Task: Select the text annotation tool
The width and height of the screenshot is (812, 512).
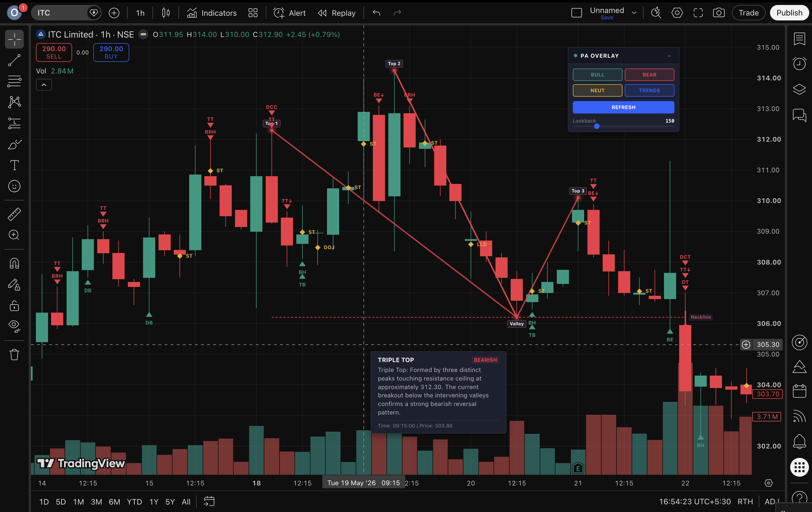Action: [x=14, y=165]
